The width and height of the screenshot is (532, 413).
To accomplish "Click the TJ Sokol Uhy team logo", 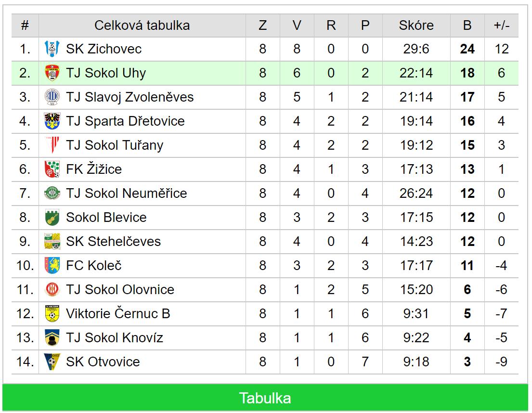I will [x=52, y=73].
